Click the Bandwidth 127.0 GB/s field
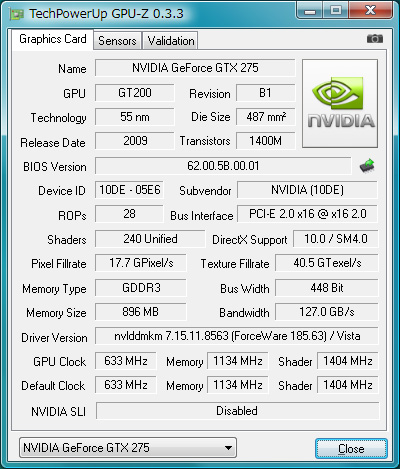Image resolution: width=400 pixels, height=469 pixels. pos(327,312)
